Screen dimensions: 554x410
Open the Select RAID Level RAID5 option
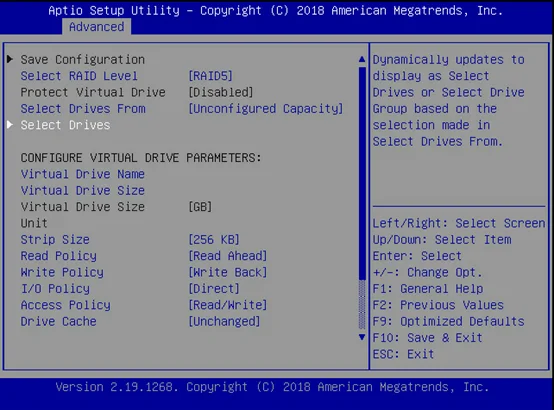[x=211, y=76]
